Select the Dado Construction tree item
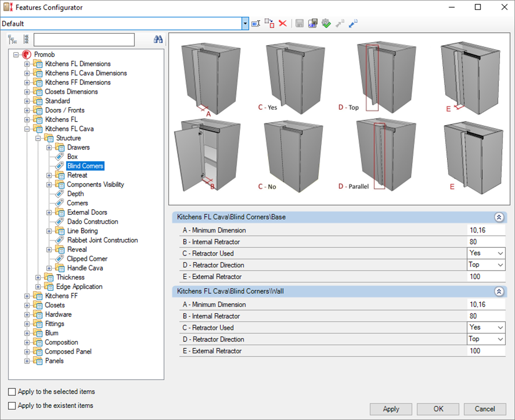 (92, 221)
